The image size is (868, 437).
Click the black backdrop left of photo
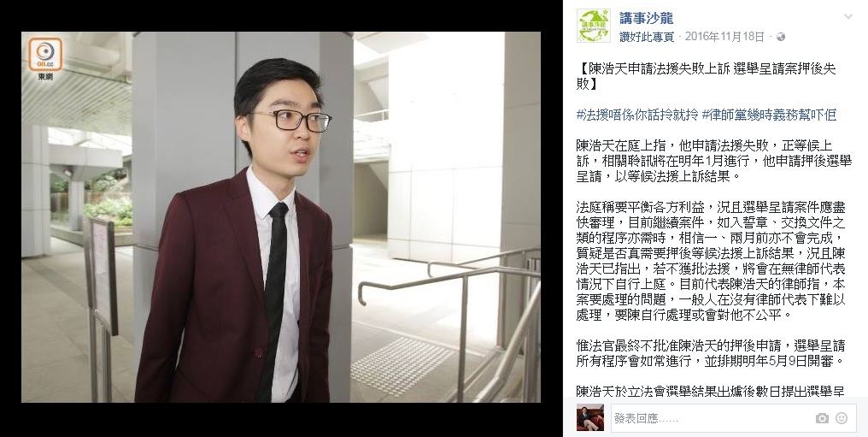click(10, 218)
